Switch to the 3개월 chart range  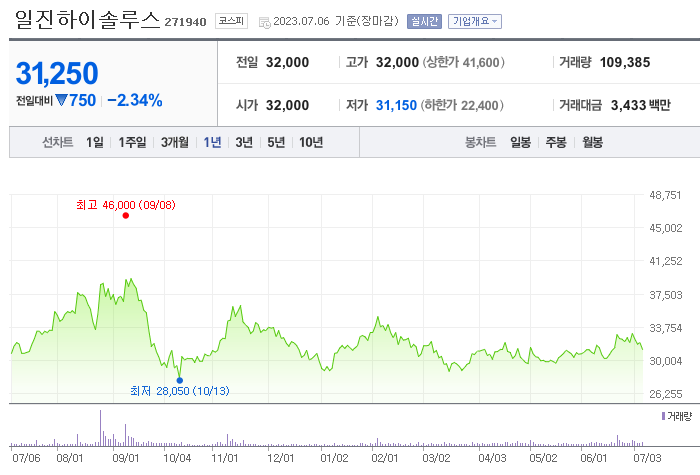coord(175,142)
